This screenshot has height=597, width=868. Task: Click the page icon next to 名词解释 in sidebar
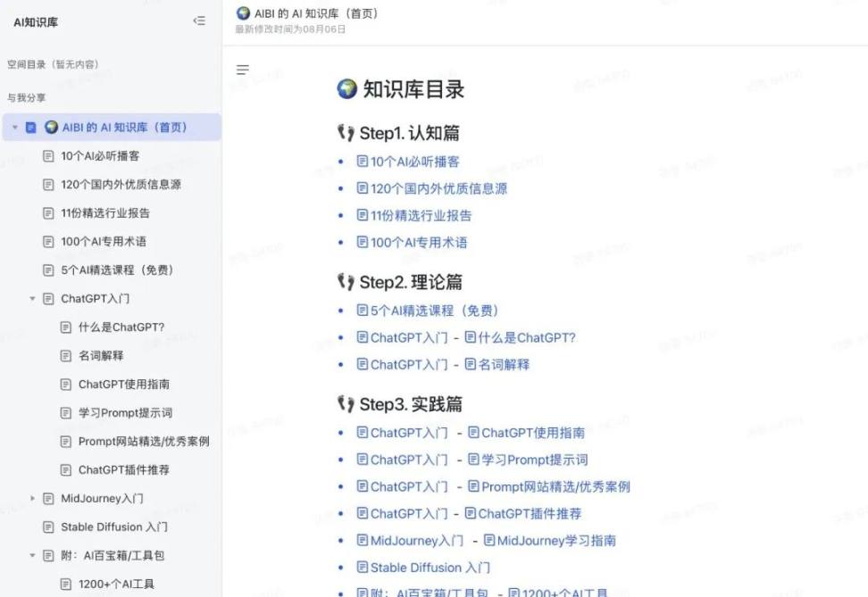(66, 356)
